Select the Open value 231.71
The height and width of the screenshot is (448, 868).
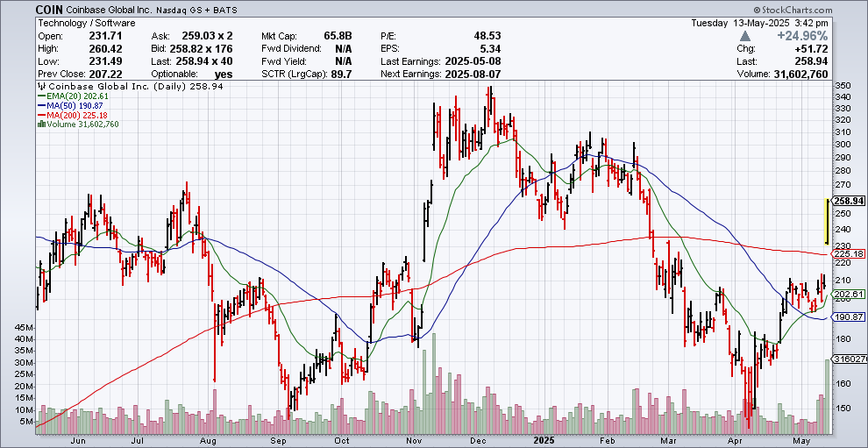pos(107,36)
